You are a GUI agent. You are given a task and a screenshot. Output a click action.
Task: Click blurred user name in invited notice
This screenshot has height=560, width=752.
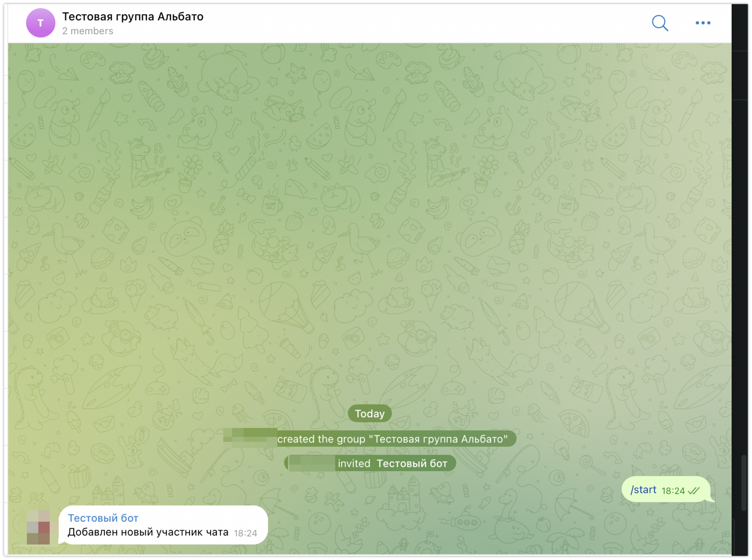[312, 464]
